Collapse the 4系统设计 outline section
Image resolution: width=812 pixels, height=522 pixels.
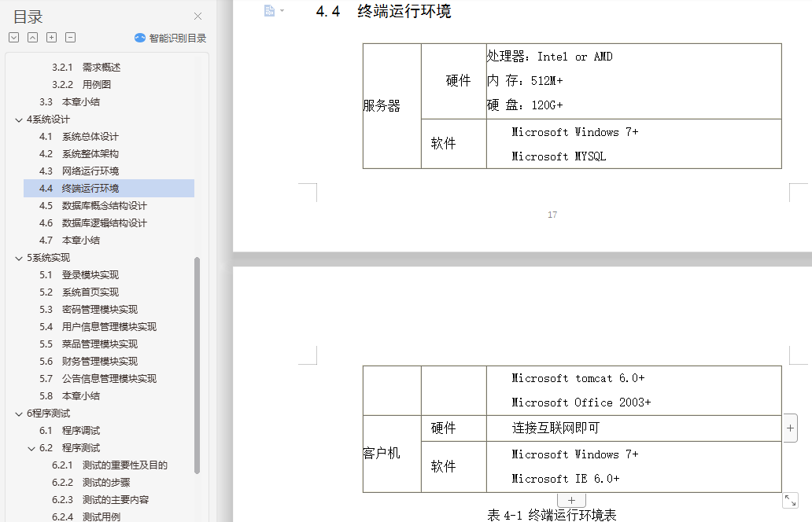pyautogui.click(x=19, y=120)
